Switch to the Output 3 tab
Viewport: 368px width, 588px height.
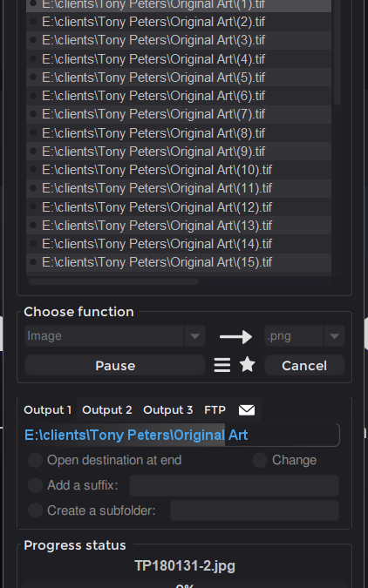coord(167,410)
